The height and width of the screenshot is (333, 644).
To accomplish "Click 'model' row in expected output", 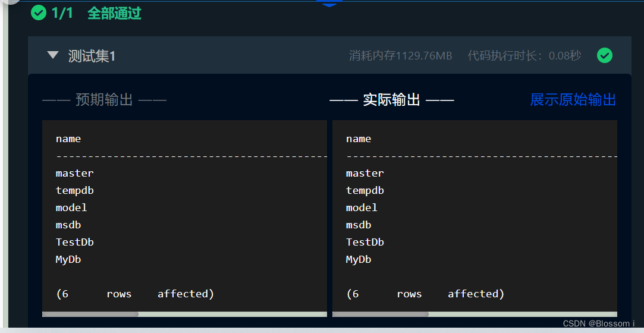I will click(71, 208).
